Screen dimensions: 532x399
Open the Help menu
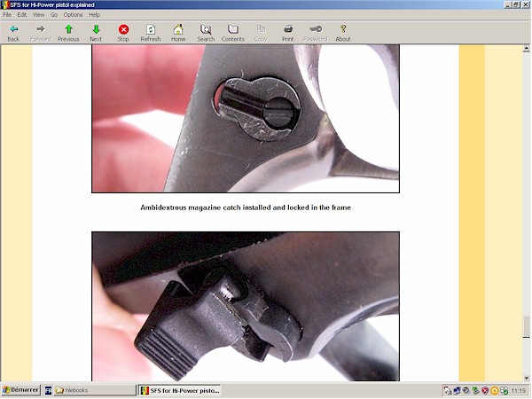[94, 14]
